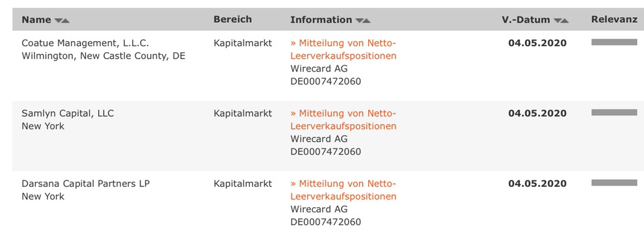Sort Name column descending with down arrow
Viewport: 644px width, 241px height.
point(59,21)
